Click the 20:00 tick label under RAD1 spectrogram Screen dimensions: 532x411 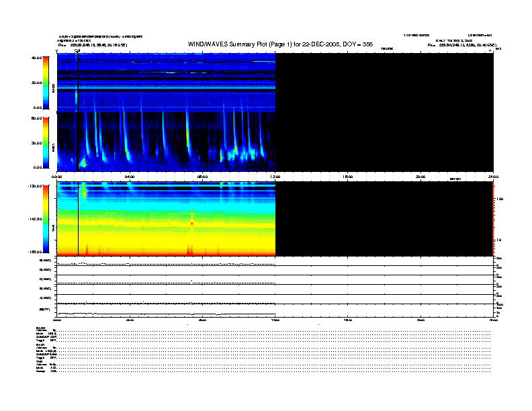pos(420,177)
